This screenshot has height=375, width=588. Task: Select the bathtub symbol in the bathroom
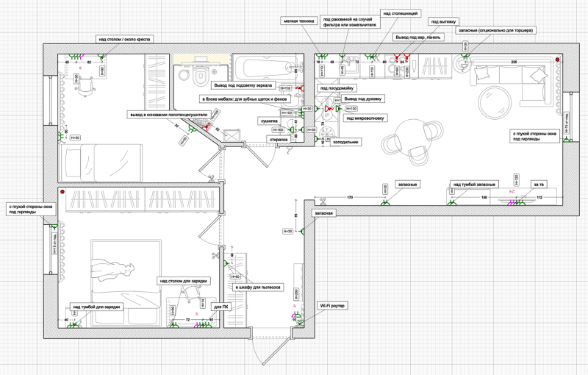[266, 67]
